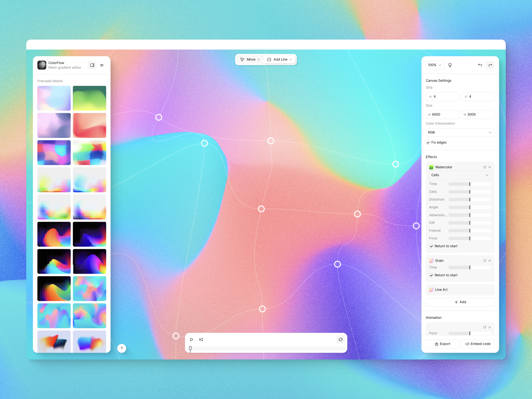
Task: Select the Add Line tool
Action: (x=279, y=60)
